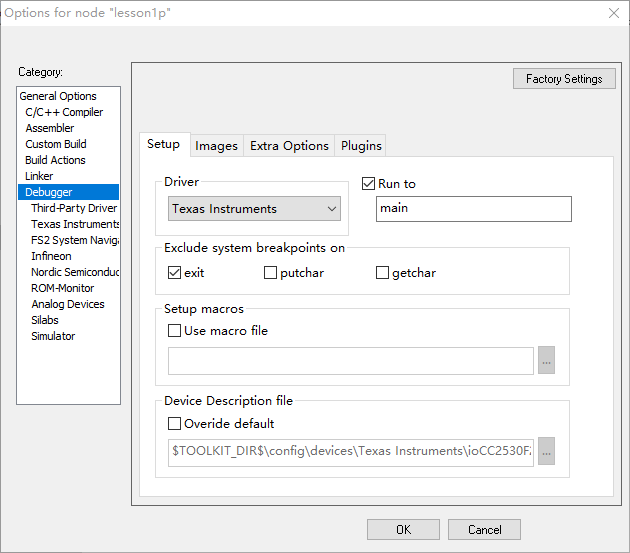The height and width of the screenshot is (553, 630).
Task: Close the Options dialog window
Action: 613,13
